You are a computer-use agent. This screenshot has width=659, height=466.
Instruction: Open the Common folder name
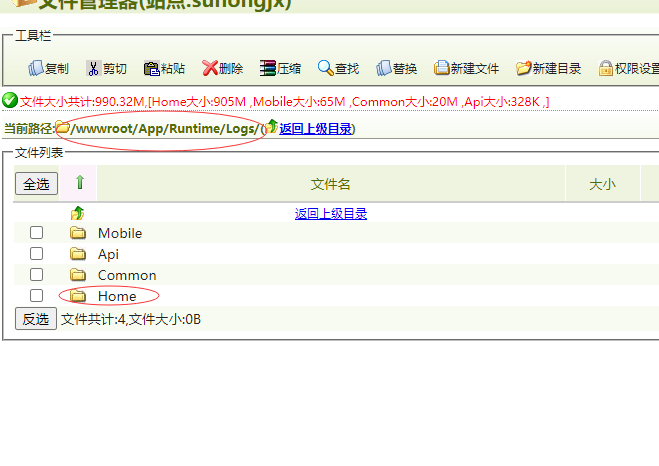[x=127, y=275]
